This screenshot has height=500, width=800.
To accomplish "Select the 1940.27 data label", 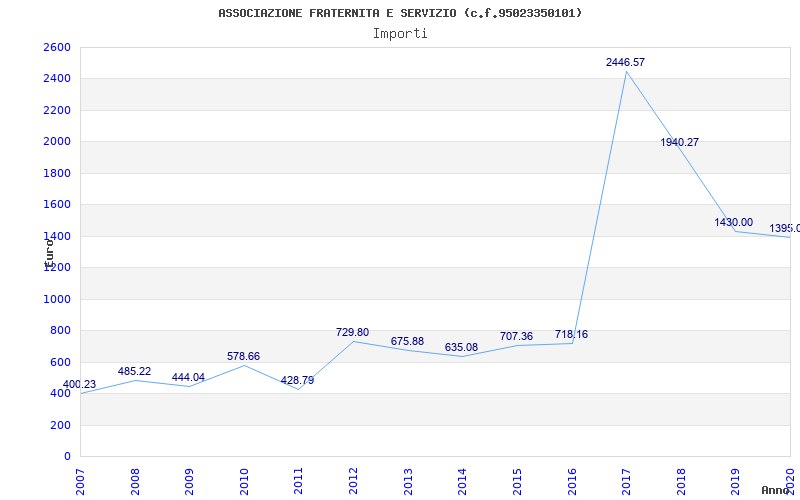I will 680,142.
